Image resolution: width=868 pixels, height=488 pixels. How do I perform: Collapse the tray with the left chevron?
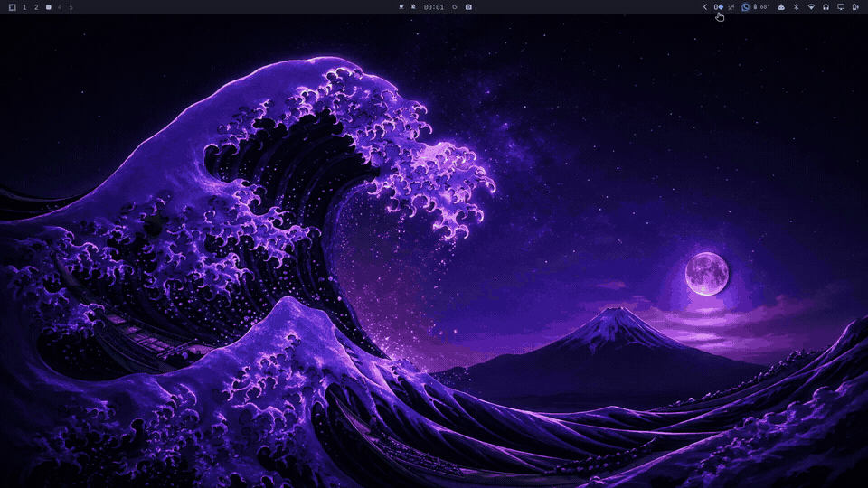704,7
